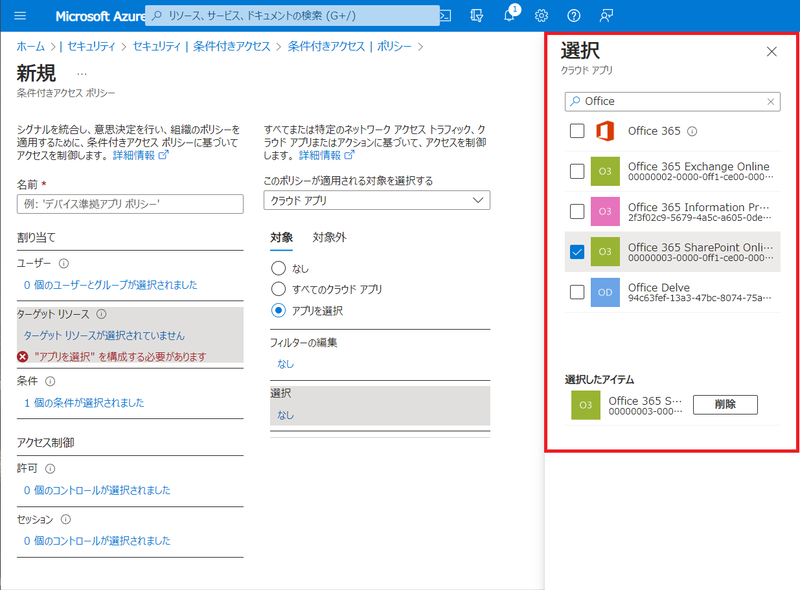Click info icon next to ユーザー
Image resolution: width=800 pixels, height=590 pixels.
coord(64,263)
